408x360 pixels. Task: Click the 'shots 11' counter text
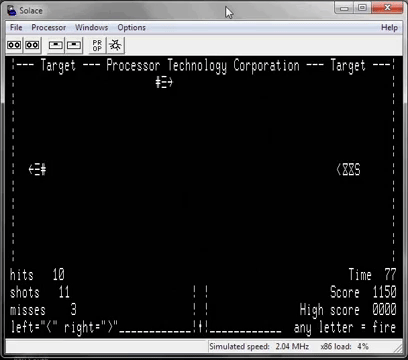pos(40,292)
